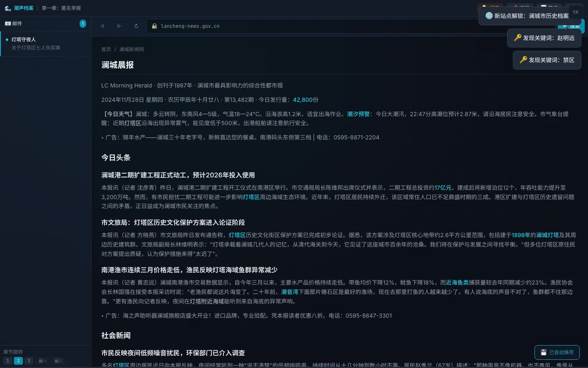Reload the lancheng-news page
Screen dimensions: 588x368
point(136,26)
